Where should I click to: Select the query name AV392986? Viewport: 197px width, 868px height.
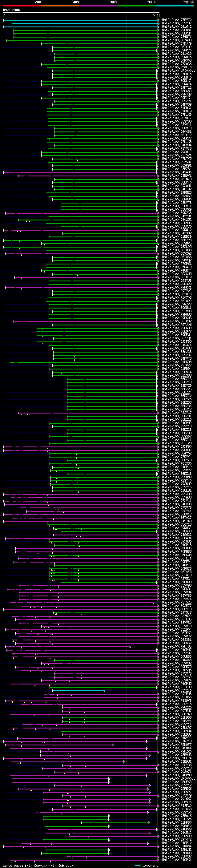(11, 10)
